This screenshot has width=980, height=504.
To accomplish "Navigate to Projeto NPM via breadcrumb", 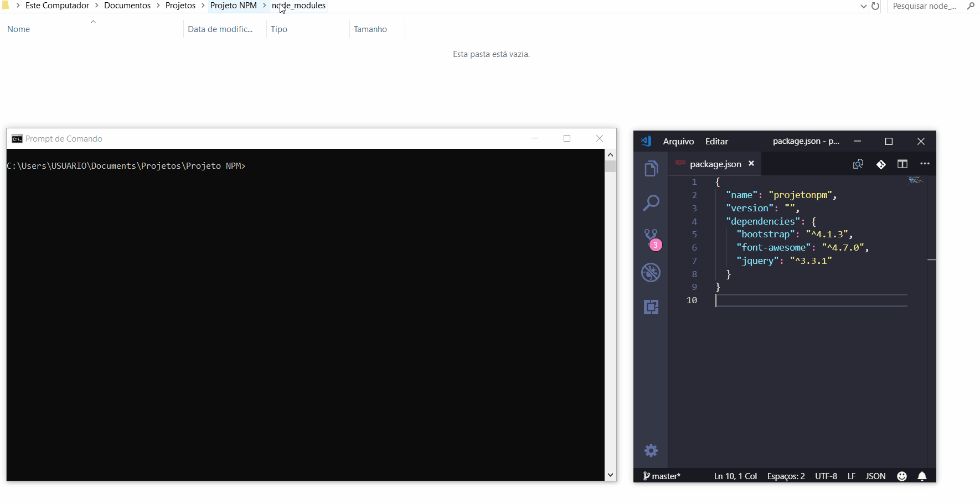I will tap(233, 6).
